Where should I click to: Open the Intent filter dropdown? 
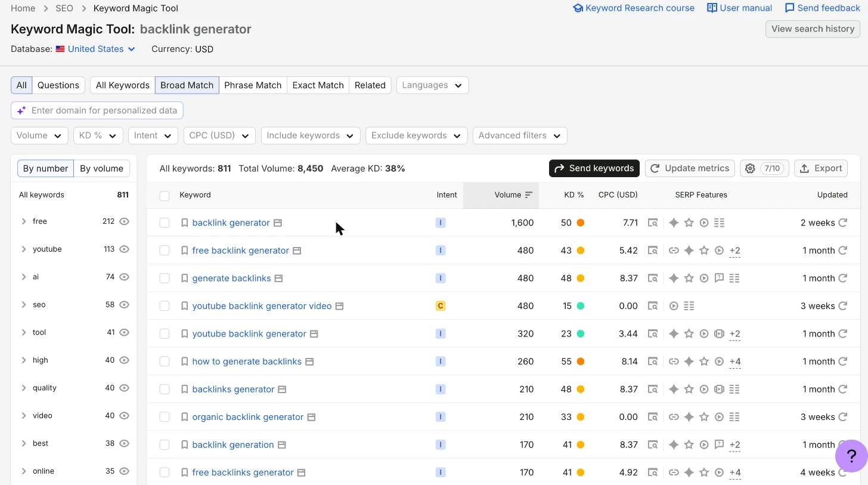click(153, 135)
